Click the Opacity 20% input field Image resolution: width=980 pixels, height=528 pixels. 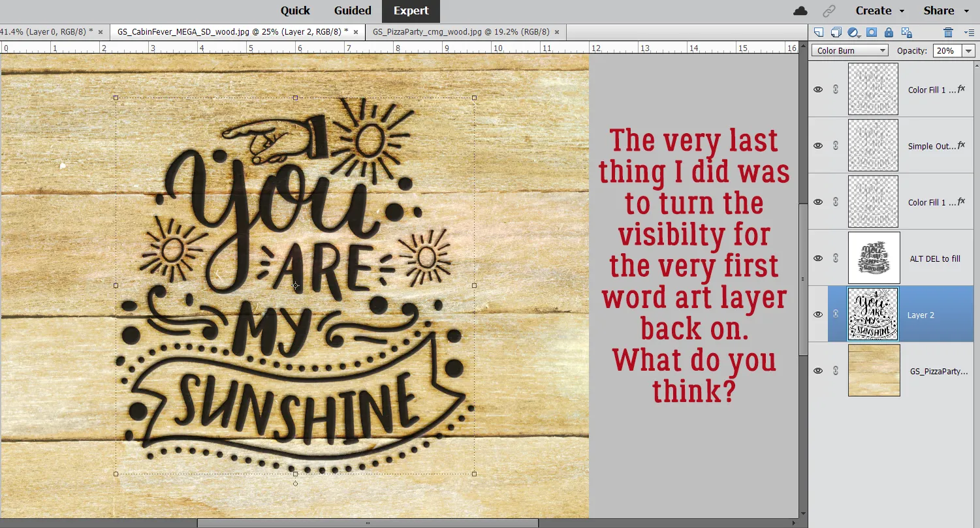point(943,51)
